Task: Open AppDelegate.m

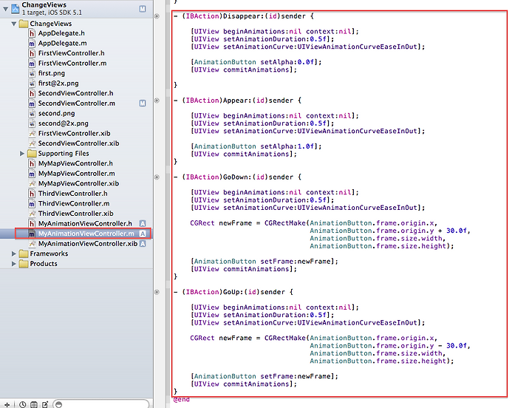Action: 62,43
